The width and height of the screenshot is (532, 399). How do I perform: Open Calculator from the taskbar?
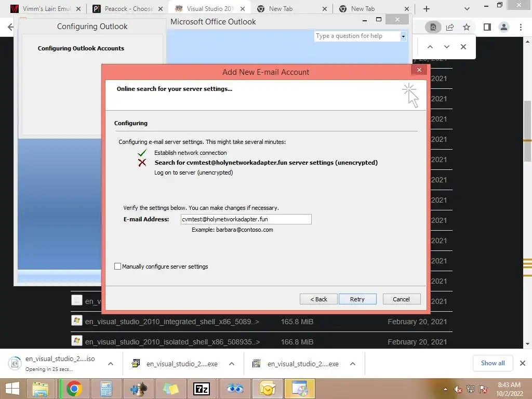(106, 389)
